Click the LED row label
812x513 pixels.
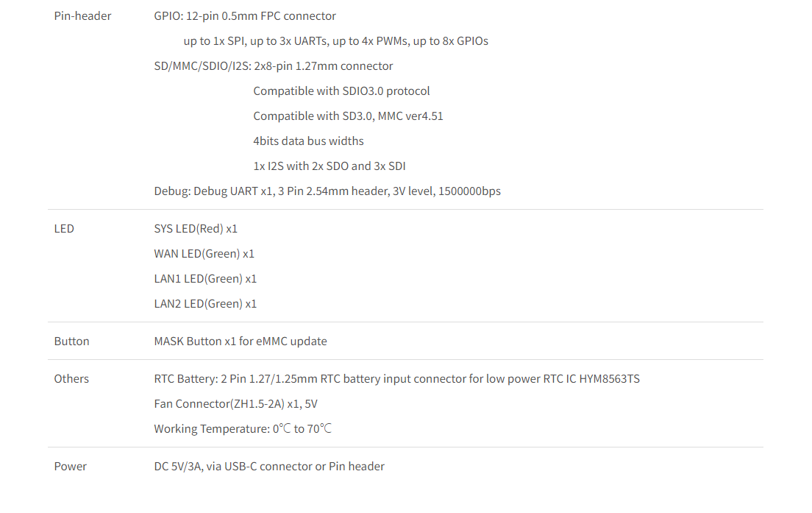pos(64,228)
